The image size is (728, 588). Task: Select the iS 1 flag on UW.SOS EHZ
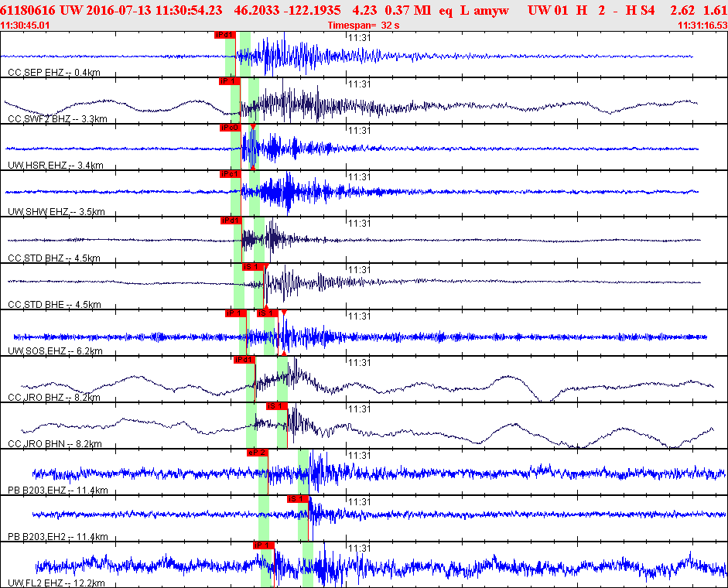268,313
